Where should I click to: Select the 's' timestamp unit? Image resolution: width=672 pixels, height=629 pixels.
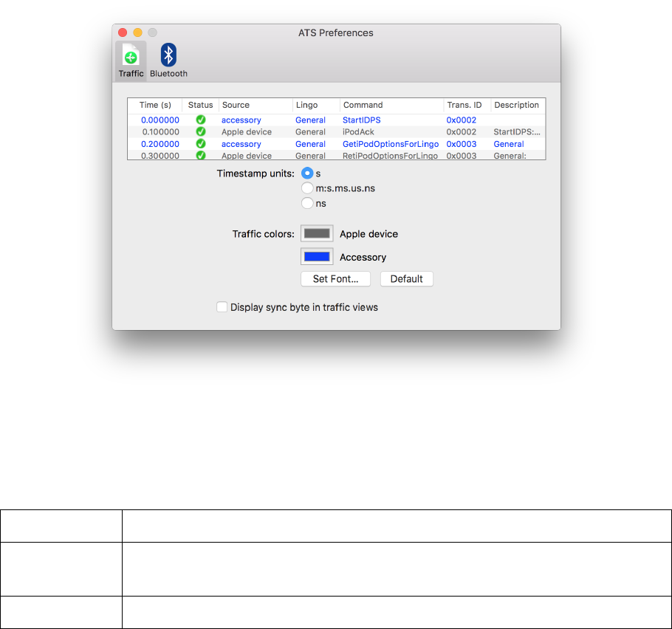click(x=307, y=173)
